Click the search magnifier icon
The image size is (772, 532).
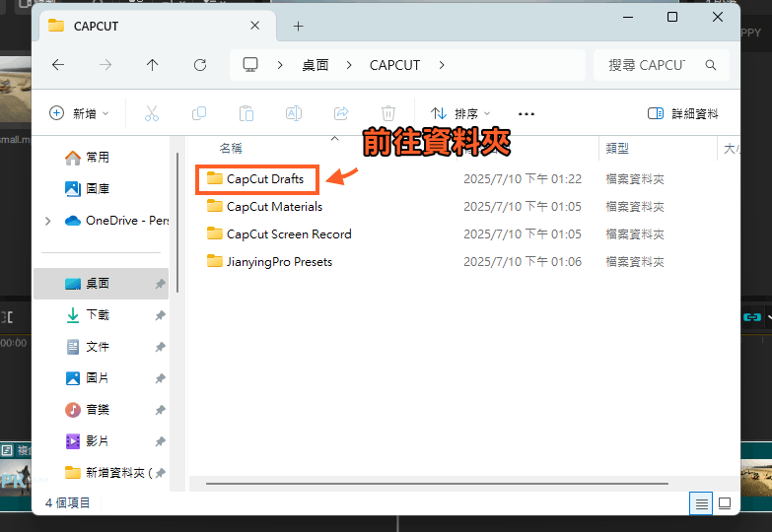click(x=711, y=65)
